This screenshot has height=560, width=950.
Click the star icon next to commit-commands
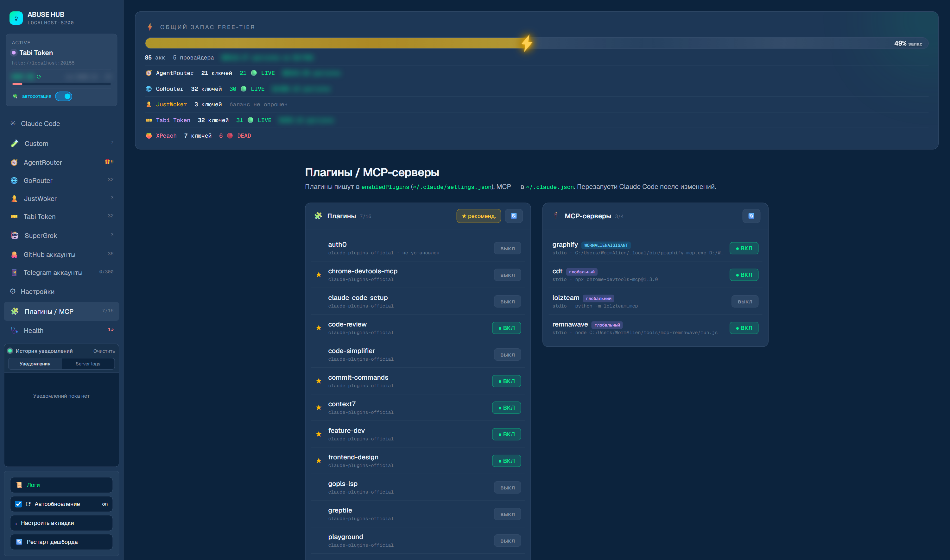[319, 381]
